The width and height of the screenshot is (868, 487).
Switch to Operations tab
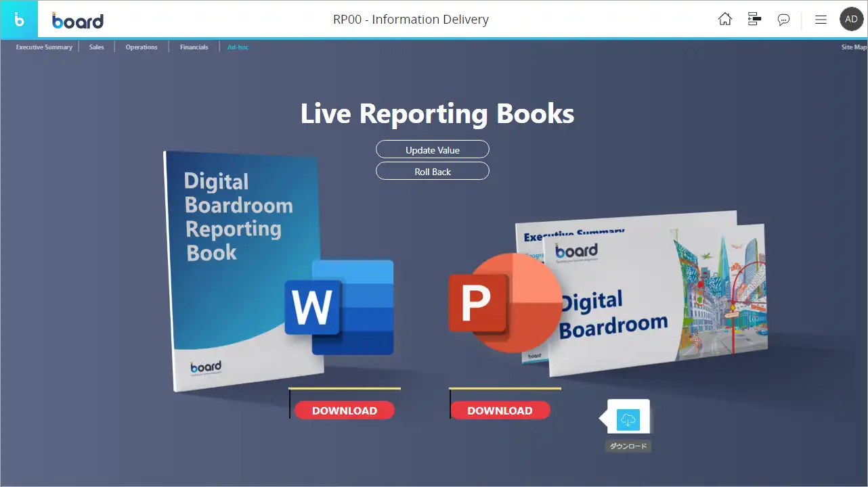(x=142, y=47)
